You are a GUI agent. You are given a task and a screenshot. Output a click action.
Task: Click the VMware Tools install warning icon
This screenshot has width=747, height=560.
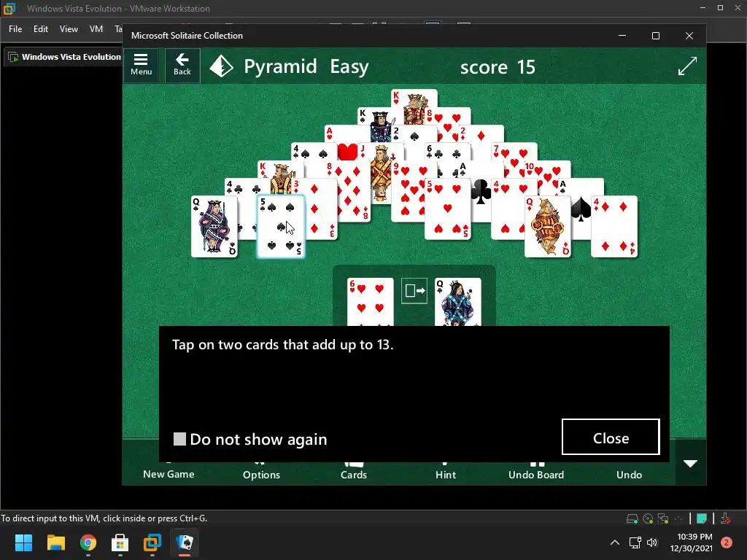725,518
